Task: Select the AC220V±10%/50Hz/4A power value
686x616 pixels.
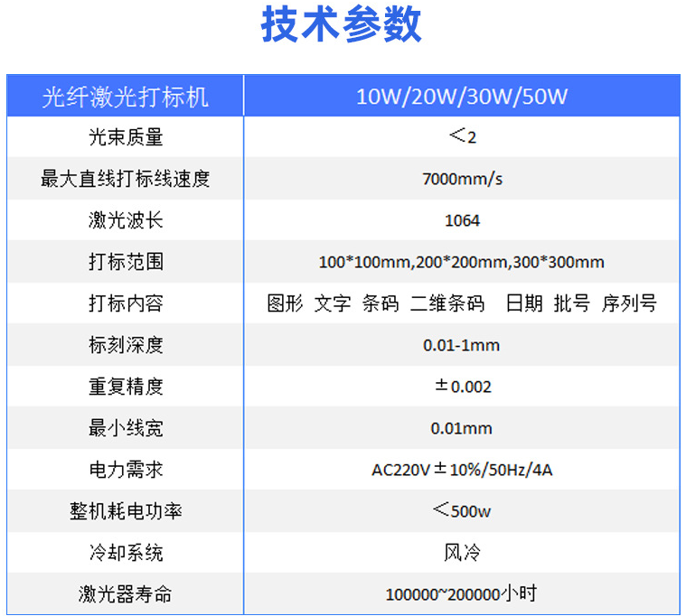Action: pos(461,470)
